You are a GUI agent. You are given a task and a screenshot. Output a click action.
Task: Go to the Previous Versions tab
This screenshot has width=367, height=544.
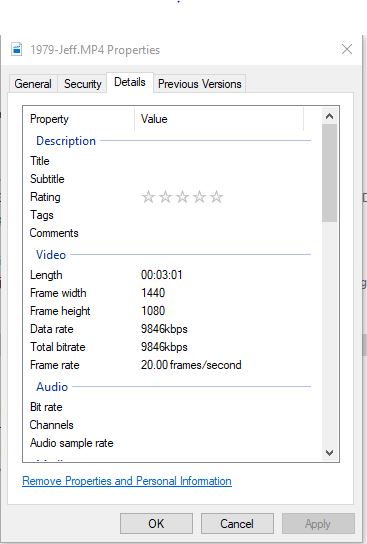coord(199,84)
